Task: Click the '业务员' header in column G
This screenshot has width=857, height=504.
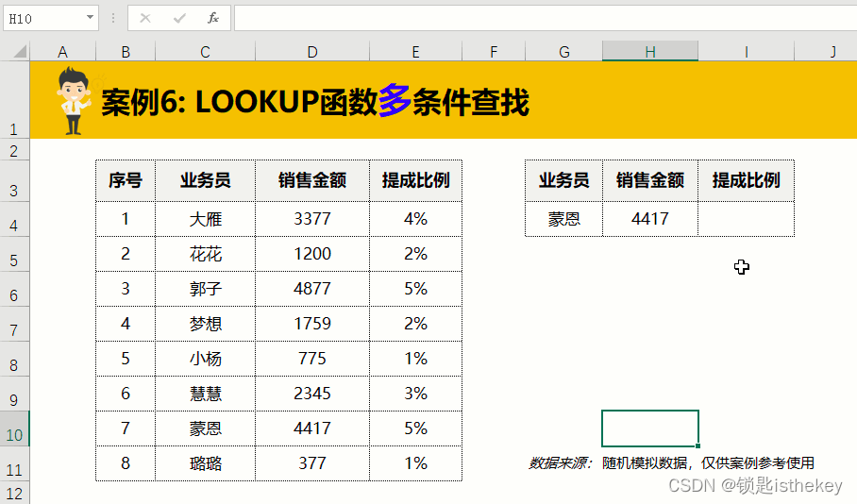Action: coord(564,180)
